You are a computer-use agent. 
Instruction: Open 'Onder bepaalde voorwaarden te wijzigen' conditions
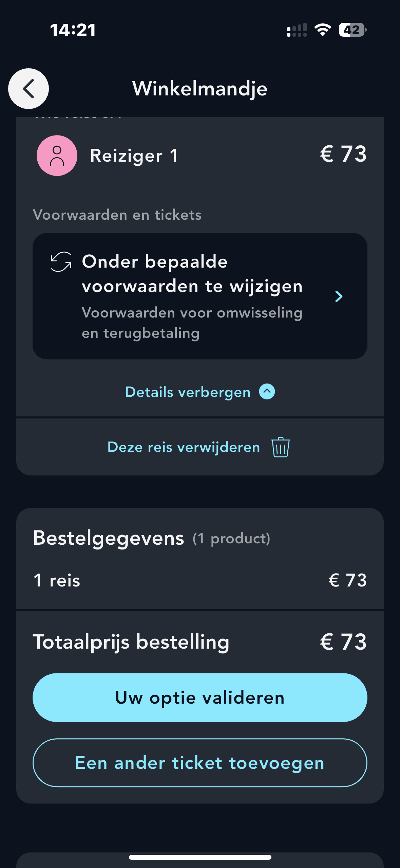tap(192, 274)
